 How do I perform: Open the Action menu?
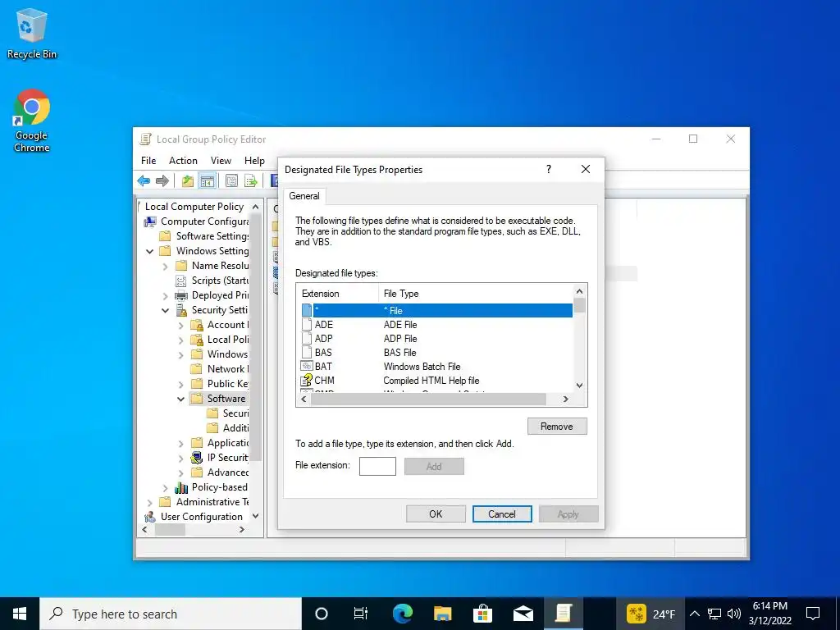(183, 161)
